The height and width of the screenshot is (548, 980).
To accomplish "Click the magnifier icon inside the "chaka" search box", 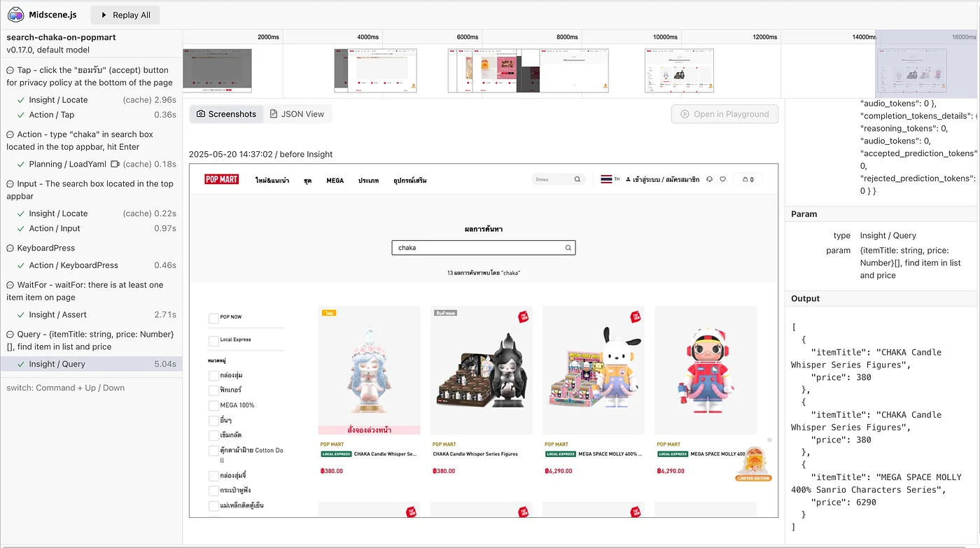I will (x=568, y=248).
